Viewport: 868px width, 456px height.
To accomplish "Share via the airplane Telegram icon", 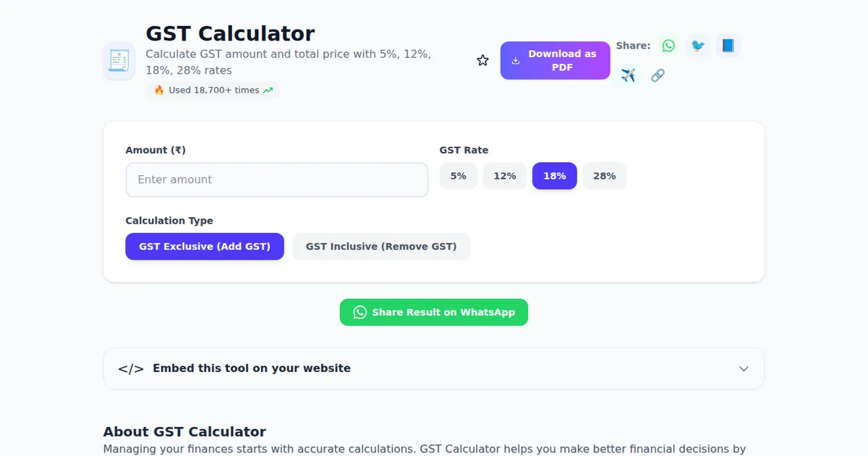I will [x=628, y=75].
